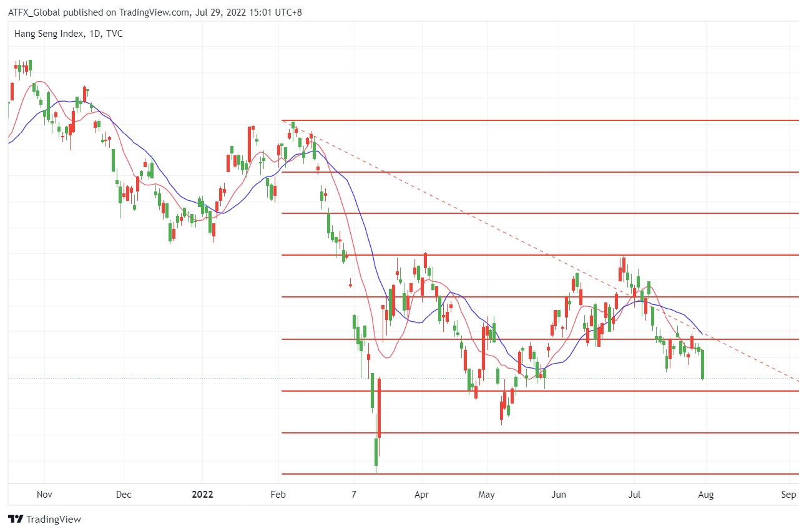Viewport: 799px width, 532px height.
Task: Select the Aug label on time axis
Action: [706, 495]
